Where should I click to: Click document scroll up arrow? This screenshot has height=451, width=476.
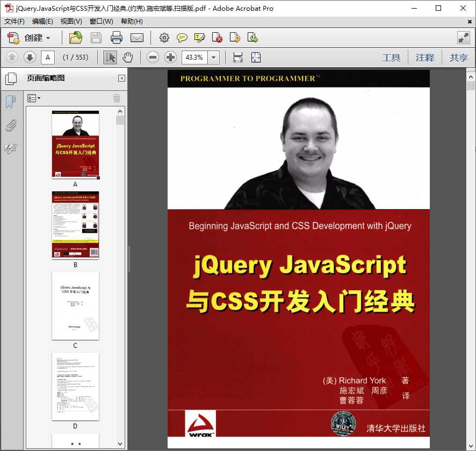coord(471,77)
